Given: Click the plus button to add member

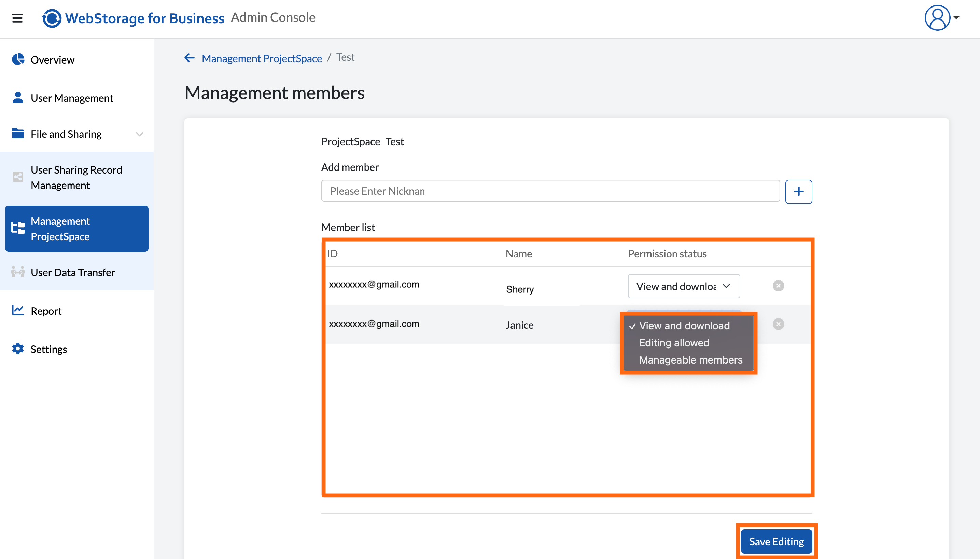Looking at the screenshot, I should 799,192.
